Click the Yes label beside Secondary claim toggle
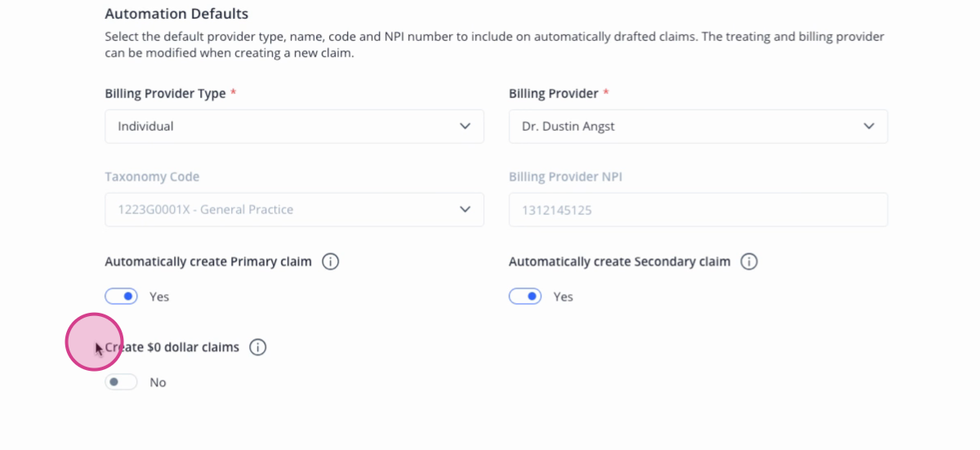Screen dimensions: 980x450 563,296
